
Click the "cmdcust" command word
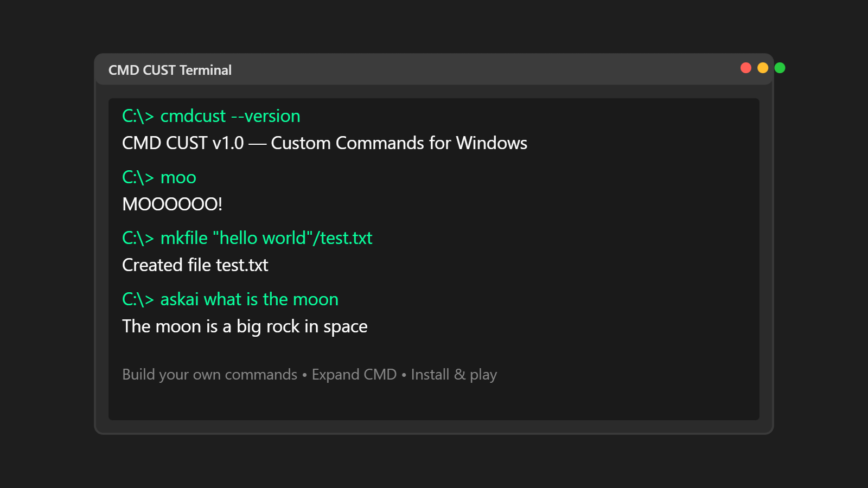click(193, 116)
